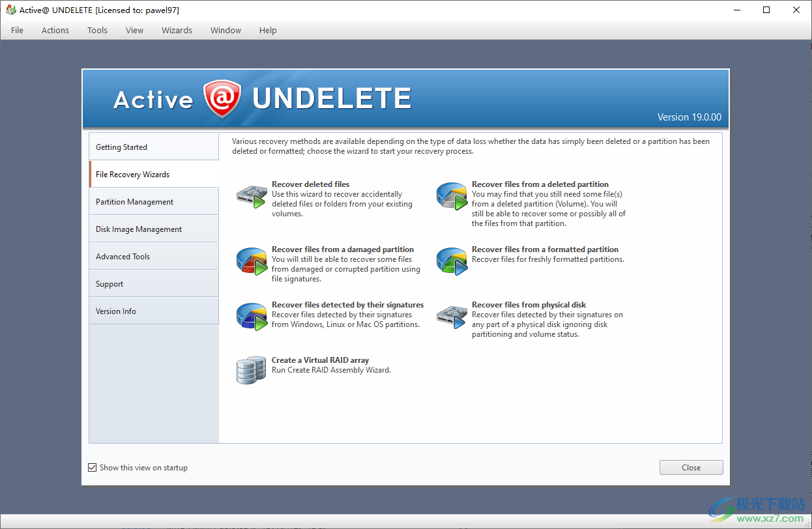The width and height of the screenshot is (812, 529).
Task: Open the File menu
Action: pos(17,30)
